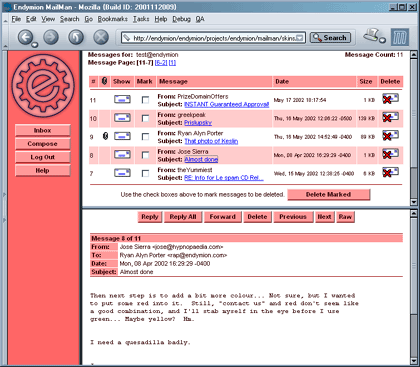Open the Print button dropdown arrow
The width and height of the screenshot is (420, 367).
pyautogui.click(x=383, y=40)
